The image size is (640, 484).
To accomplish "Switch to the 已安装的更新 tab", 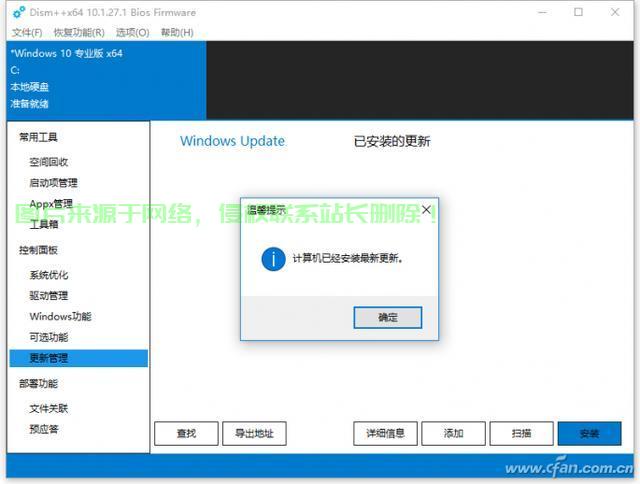I will coord(392,141).
